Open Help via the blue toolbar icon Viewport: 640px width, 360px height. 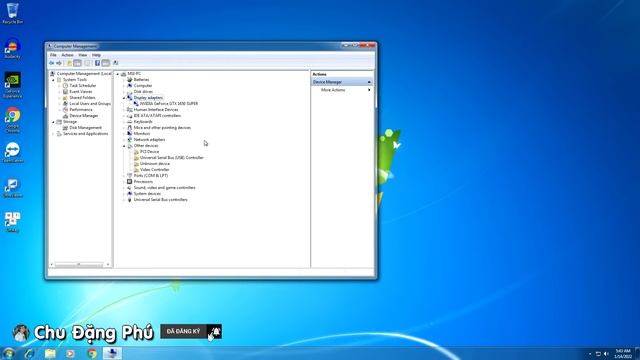(97, 63)
